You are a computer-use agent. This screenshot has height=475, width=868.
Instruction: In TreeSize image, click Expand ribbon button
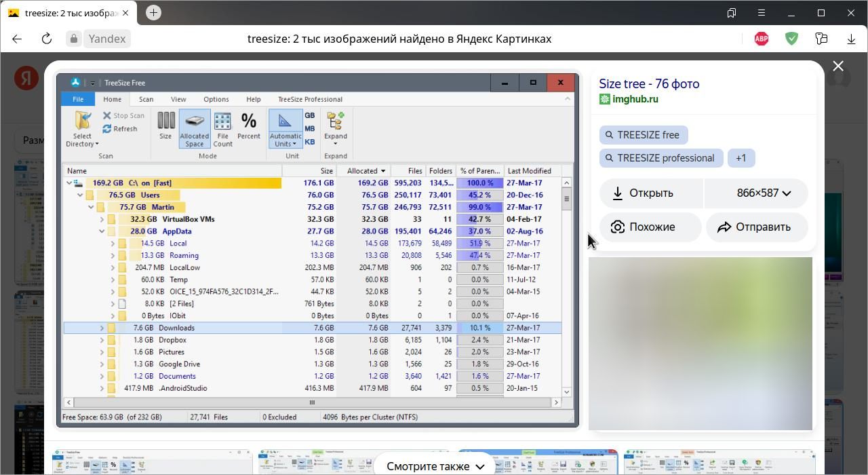tap(336, 128)
